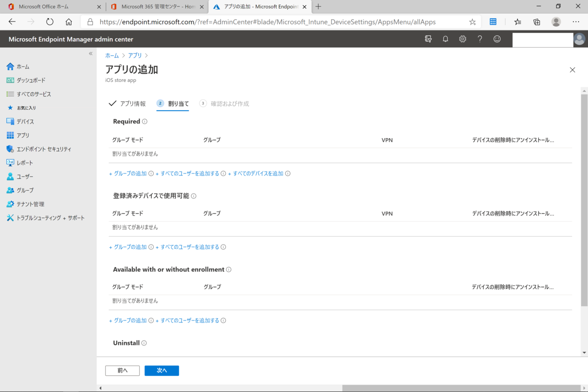
Task: Send feedback via the smiley icon
Action: coord(497,39)
